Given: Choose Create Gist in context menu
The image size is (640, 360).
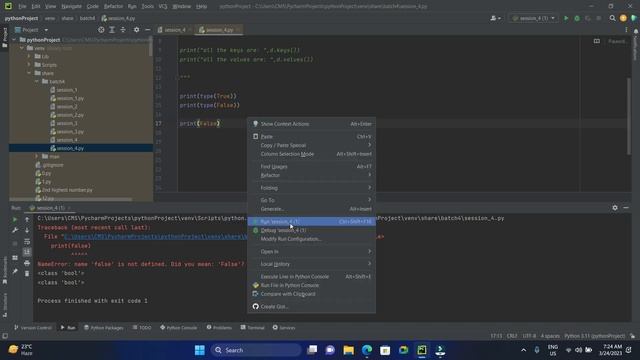Looking at the screenshot, I should [311, 307].
